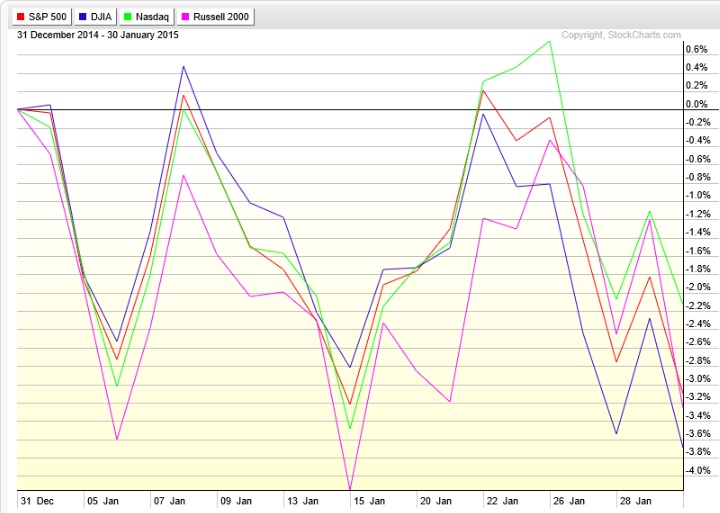Click the 0.0% baseline axis label
This screenshot has width=720, height=513.
697,104
